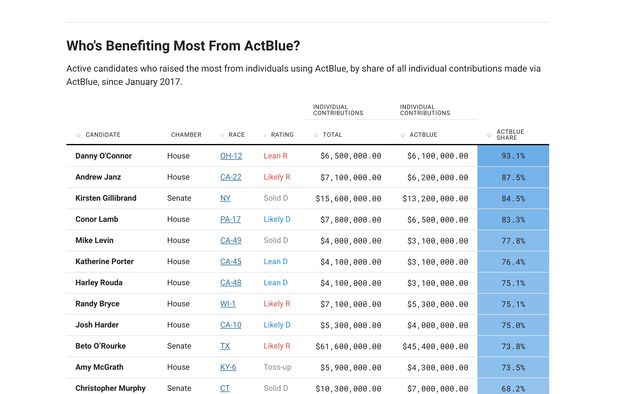Open the PA-17 race link

(x=230, y=219)
